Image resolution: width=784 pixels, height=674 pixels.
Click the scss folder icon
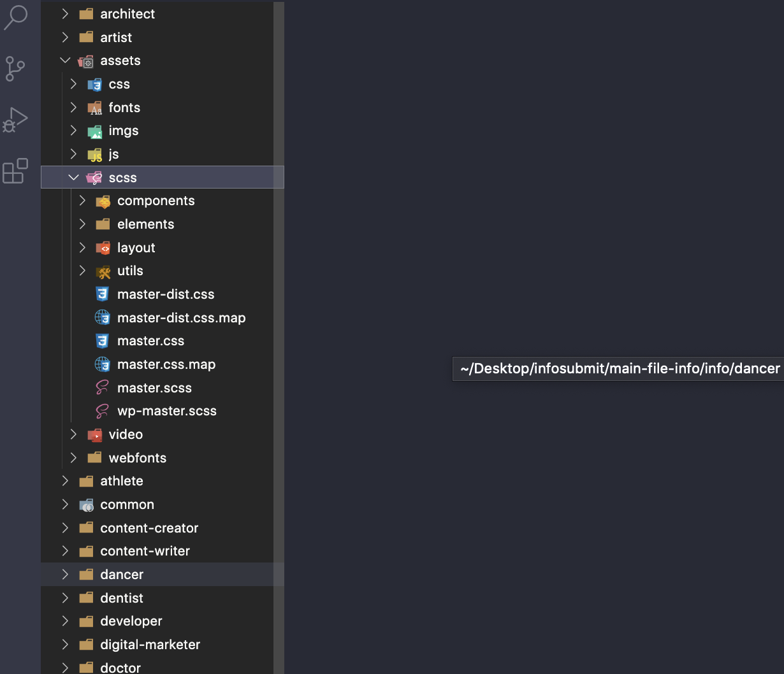(94, 178)
